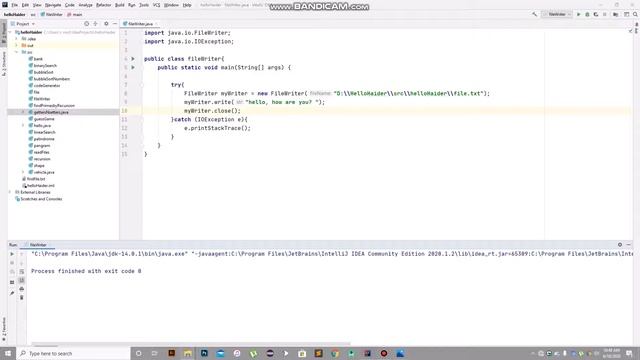Screen dimensions: 640x360
Task: Open the Navigate menu
Action: (53, 5)
